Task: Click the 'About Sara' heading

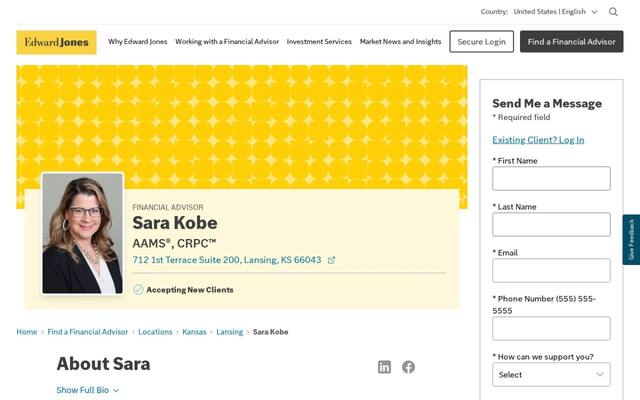Action: [103, 364]
